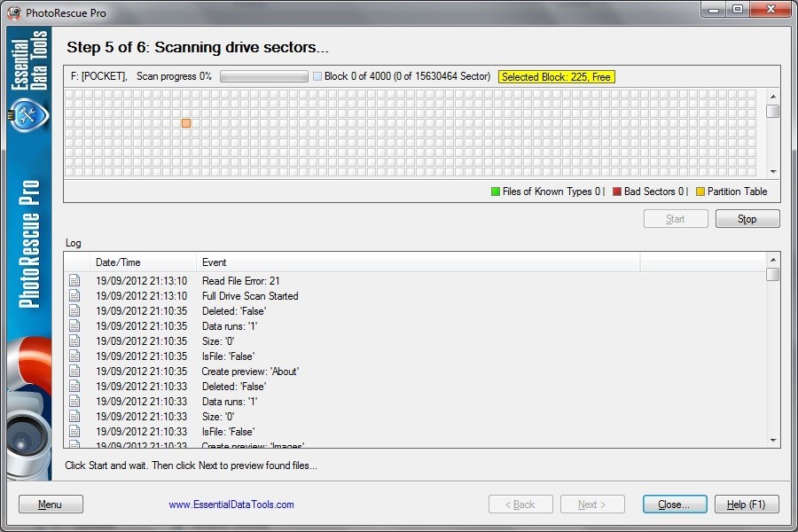
Task: Click log icon beside 21:10:35 IsFile: 'False' entry
Action: click(74, 356)
